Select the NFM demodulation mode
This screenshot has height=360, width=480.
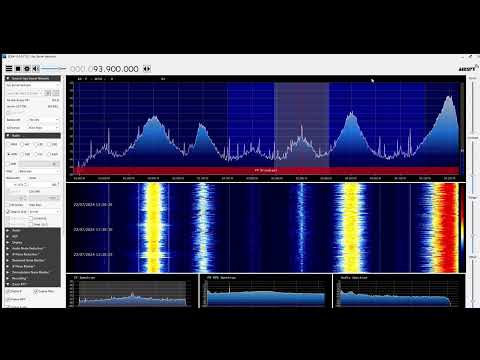point(12,144)
